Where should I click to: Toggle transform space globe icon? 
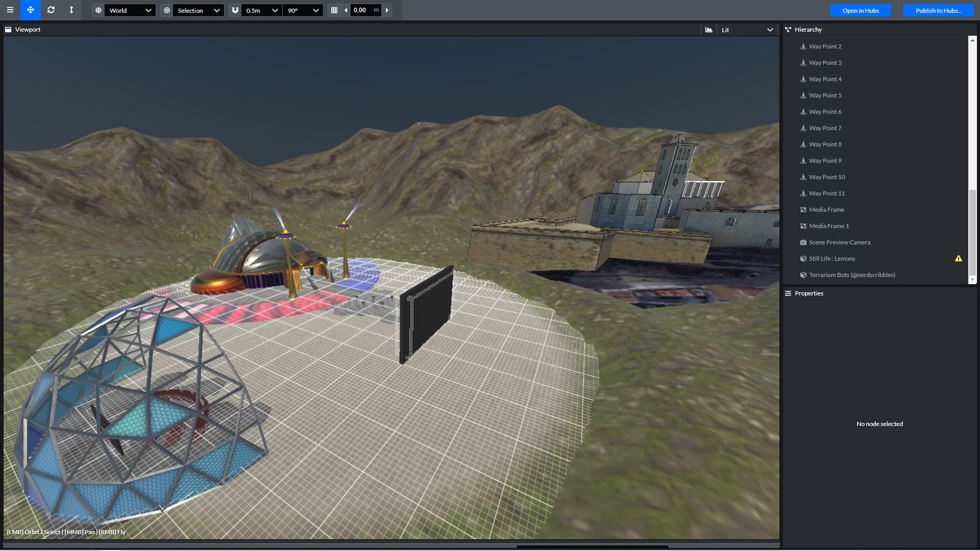(x=99, y=10)
